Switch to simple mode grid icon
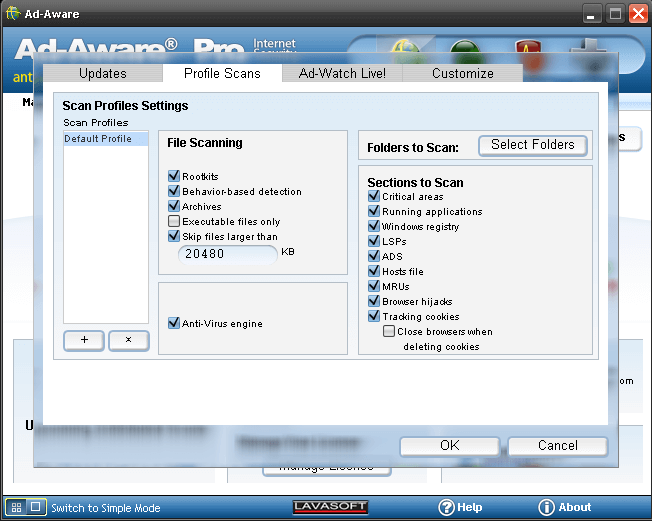 click(x=16, y=507)
